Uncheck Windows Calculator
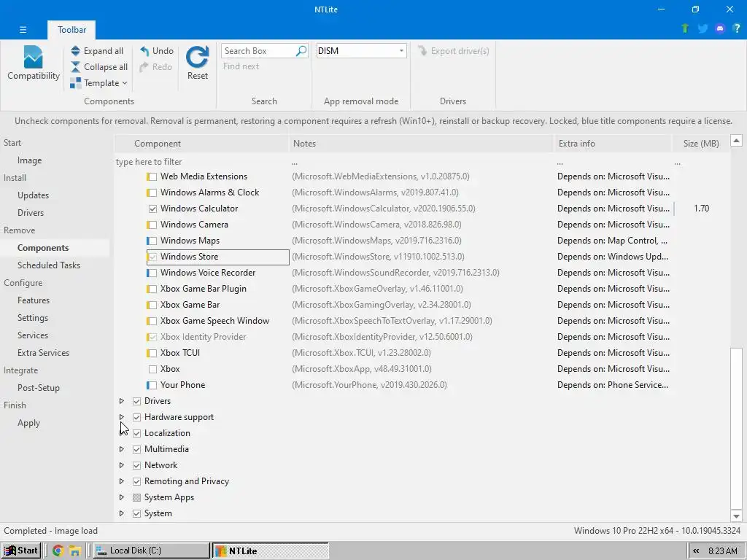The height and width of the screenshot is (560, 747). [x=152, y=209]
